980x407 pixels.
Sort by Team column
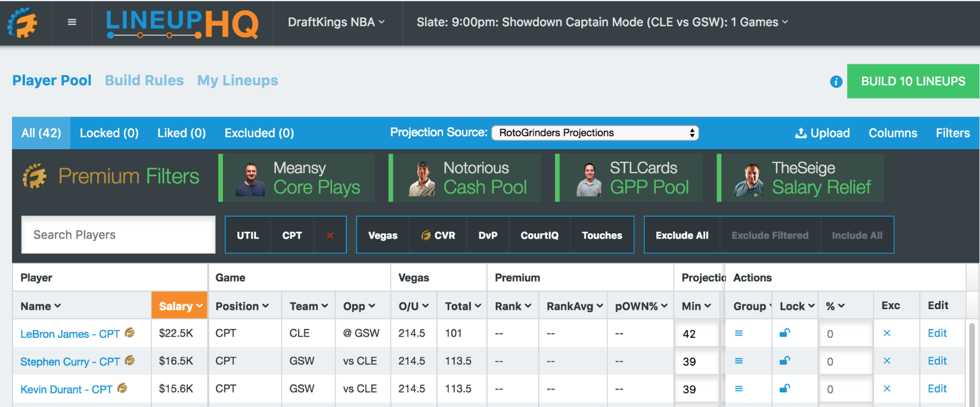tap(309, 306)
